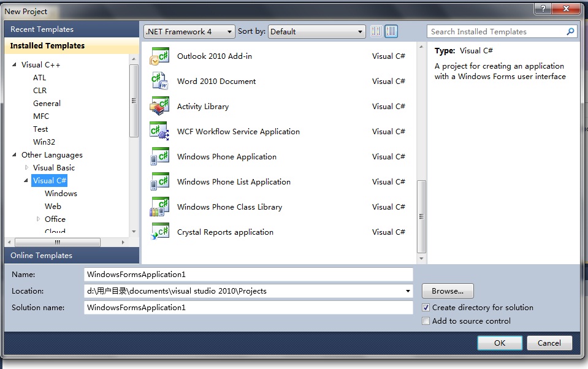Select MFC under Visual C++
Viewport: 588px width, 369px height.
tap(41, 116)
